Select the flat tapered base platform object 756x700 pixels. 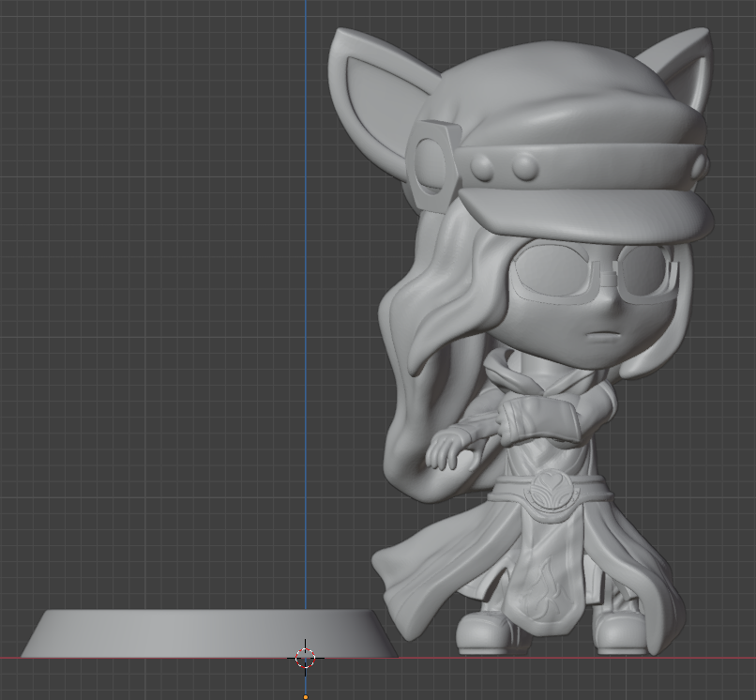210,633
